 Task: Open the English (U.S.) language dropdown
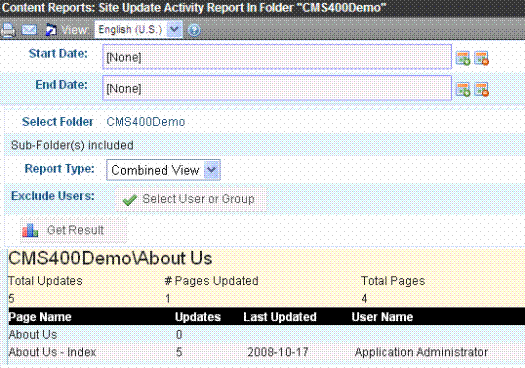[x=139, y=29]
